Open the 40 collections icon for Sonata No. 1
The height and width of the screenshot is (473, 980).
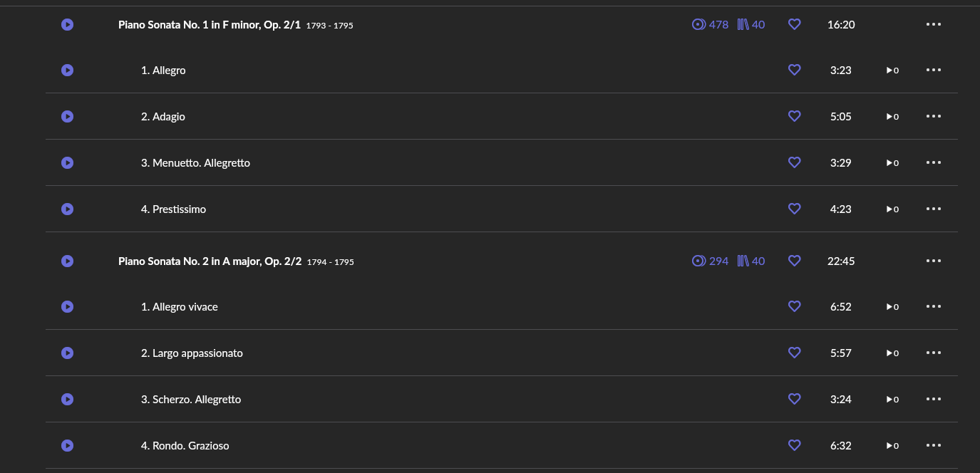751,25
